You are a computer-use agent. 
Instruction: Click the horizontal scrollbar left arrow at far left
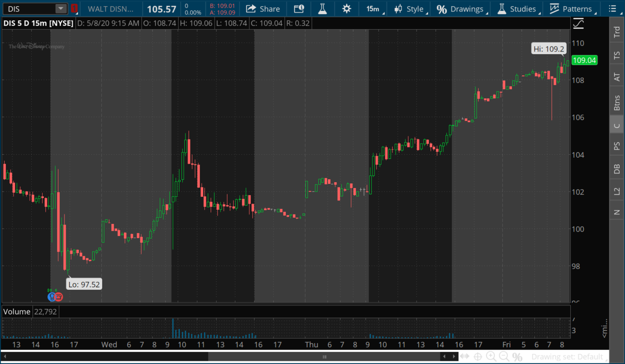pos(5,357)
